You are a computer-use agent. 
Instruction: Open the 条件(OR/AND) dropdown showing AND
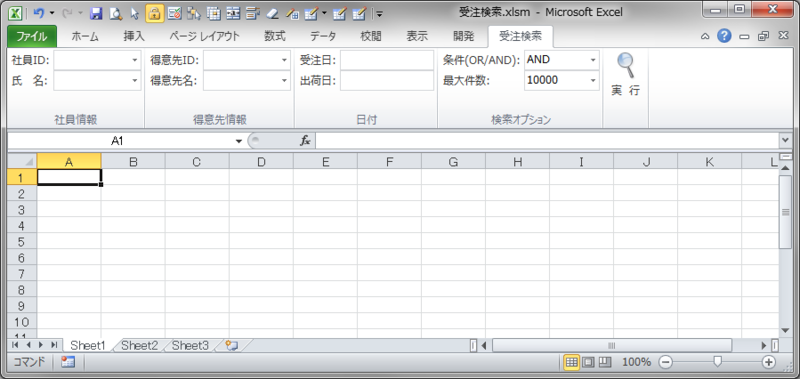point(593,60)
